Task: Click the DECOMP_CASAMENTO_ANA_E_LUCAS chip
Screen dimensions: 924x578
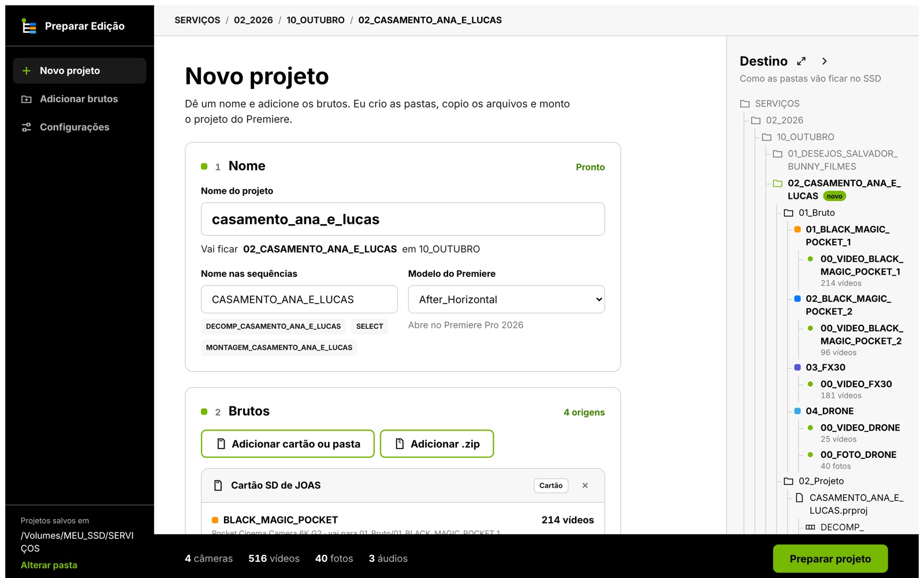Action: click(273, 327)
